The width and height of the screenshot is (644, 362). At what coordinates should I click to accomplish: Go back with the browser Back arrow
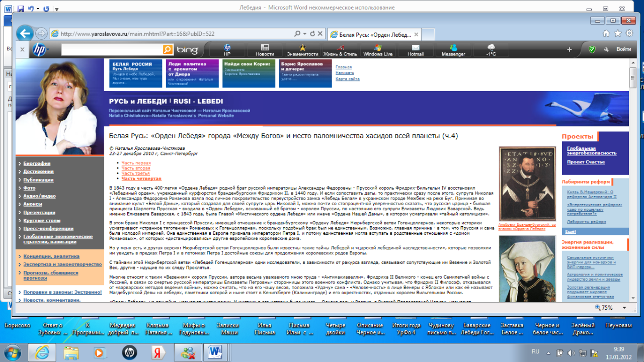point(25,33)
